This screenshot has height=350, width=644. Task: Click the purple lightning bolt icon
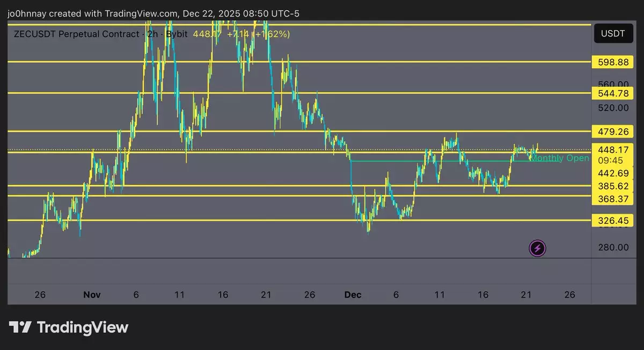(538, 248)
